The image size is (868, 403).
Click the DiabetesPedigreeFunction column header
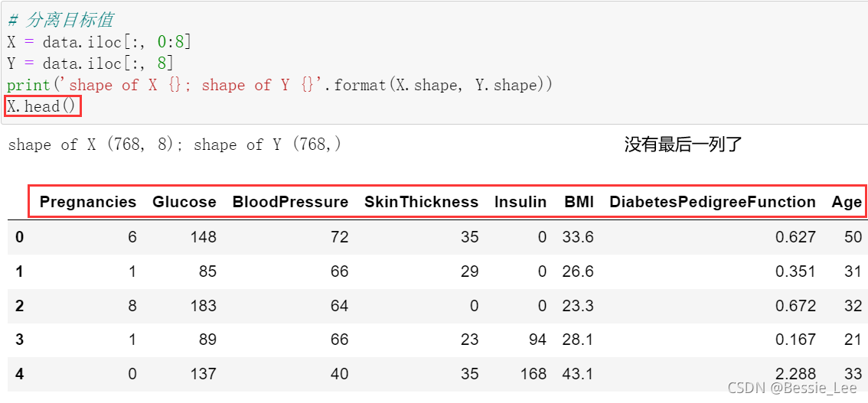point(712,202)
